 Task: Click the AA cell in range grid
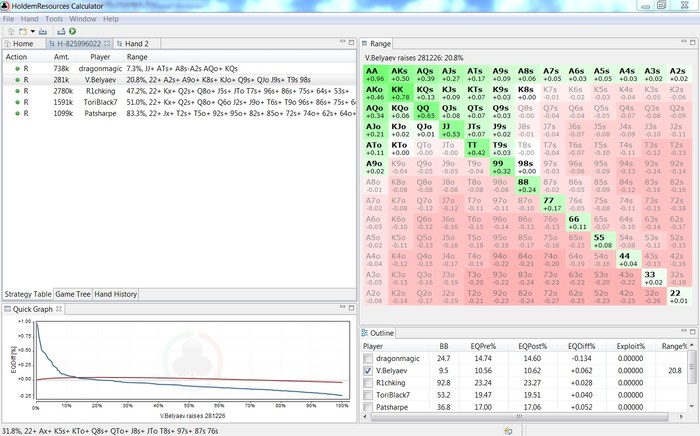375,74
